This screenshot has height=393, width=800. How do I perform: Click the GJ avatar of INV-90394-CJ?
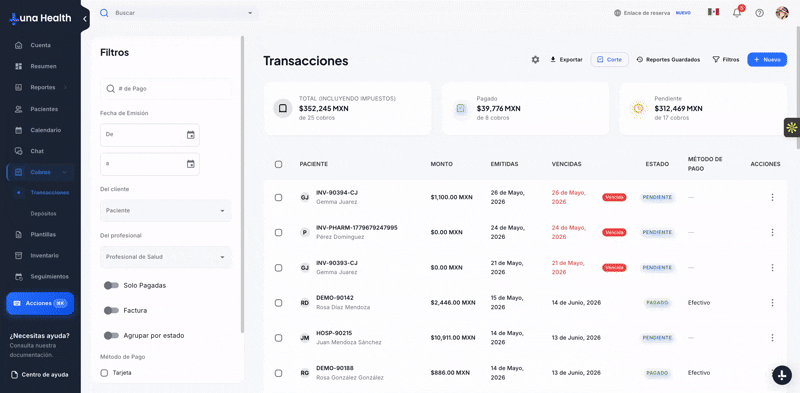[x=305, y=197]
